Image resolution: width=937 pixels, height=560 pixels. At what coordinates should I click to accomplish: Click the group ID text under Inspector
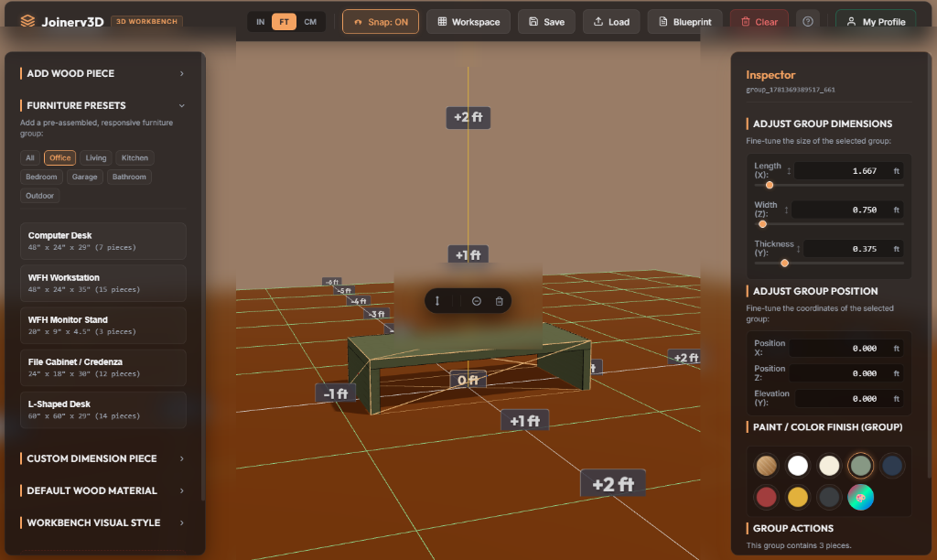[x=791, y=90]
